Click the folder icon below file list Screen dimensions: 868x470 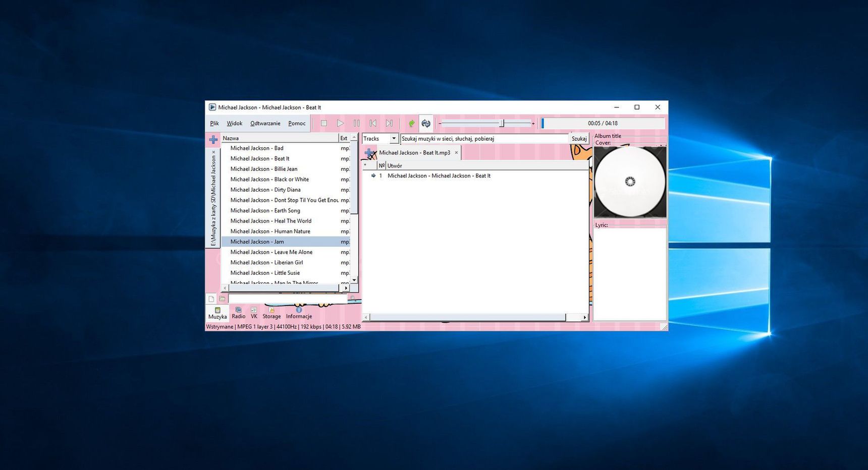[222, 299]
